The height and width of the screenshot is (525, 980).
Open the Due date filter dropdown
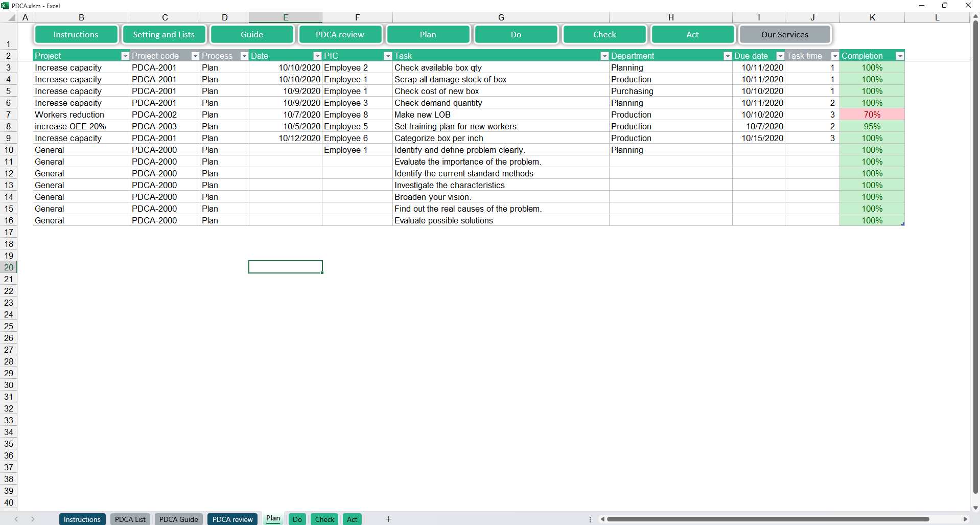coord(780,56)
